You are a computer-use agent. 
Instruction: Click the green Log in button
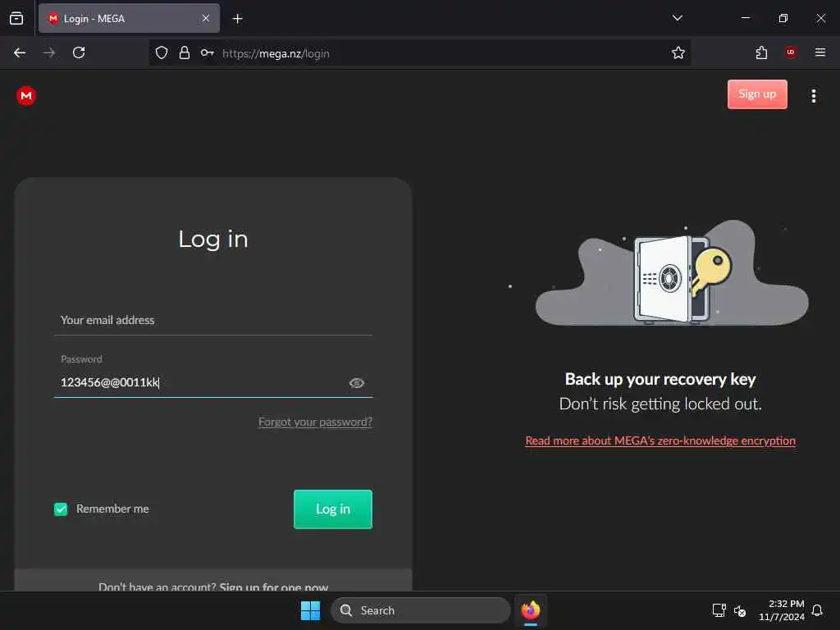coord(333,509)
